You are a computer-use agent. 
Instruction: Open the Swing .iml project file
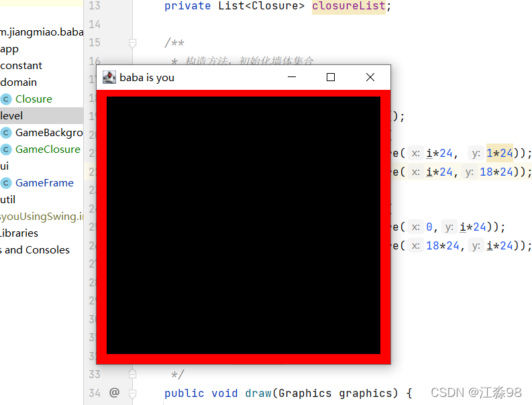click(x=42, y=217)
